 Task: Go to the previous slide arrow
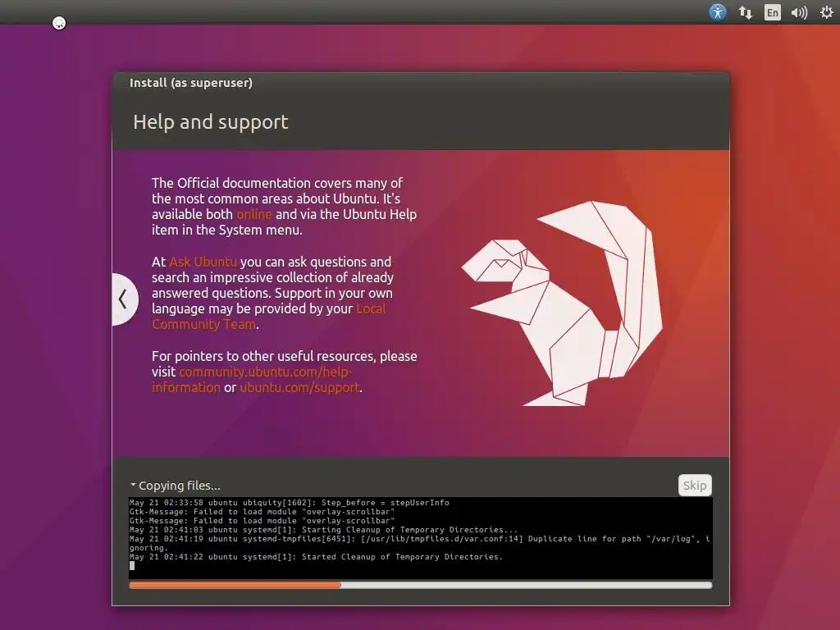pos(125,299)
